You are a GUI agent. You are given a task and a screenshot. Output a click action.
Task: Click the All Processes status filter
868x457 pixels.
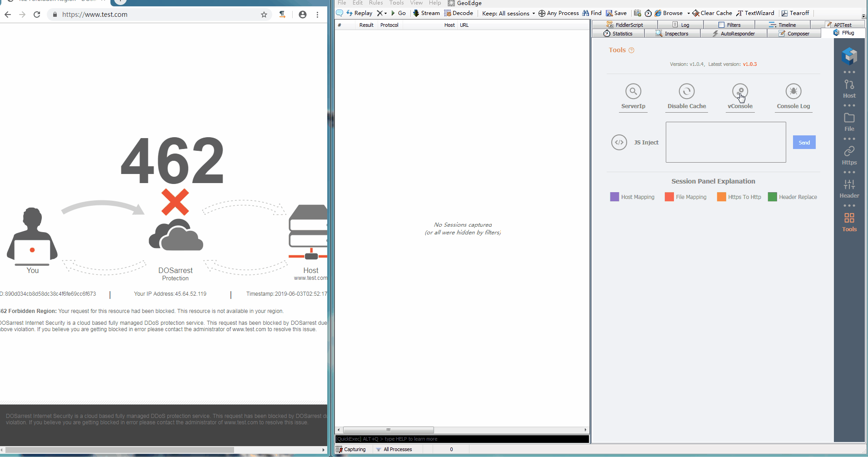(394, 449)
